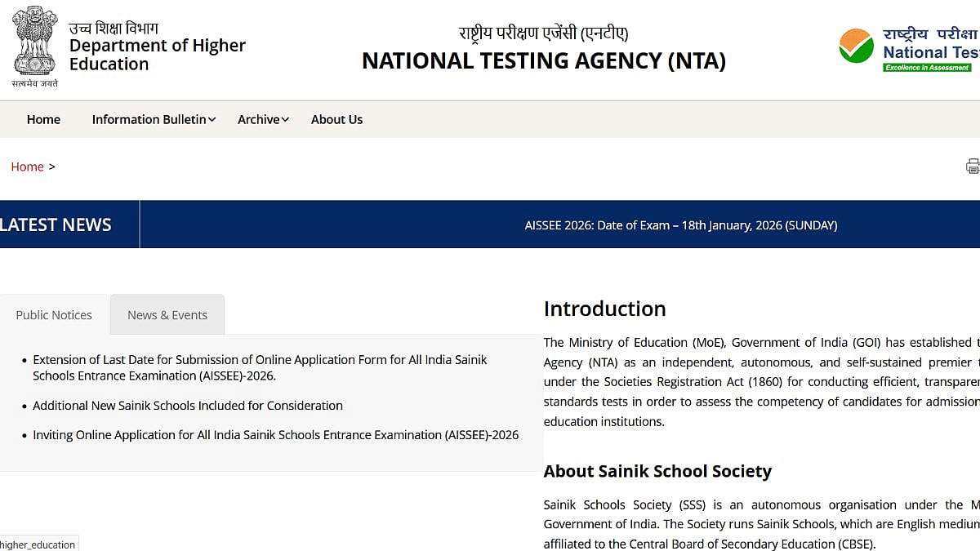Click the Home breadcrumb link

(27, 167)
